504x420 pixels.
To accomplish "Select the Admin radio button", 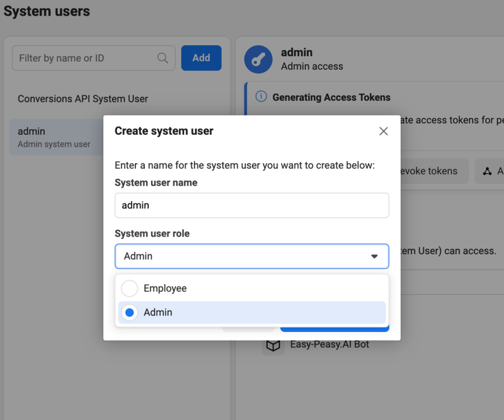I will [130, 312].
